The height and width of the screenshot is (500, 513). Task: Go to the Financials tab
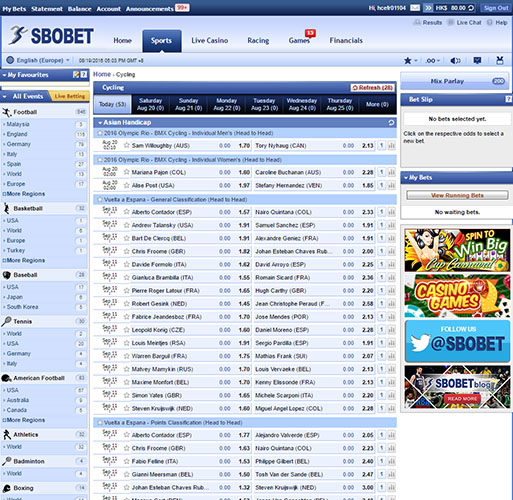(346, 40)
